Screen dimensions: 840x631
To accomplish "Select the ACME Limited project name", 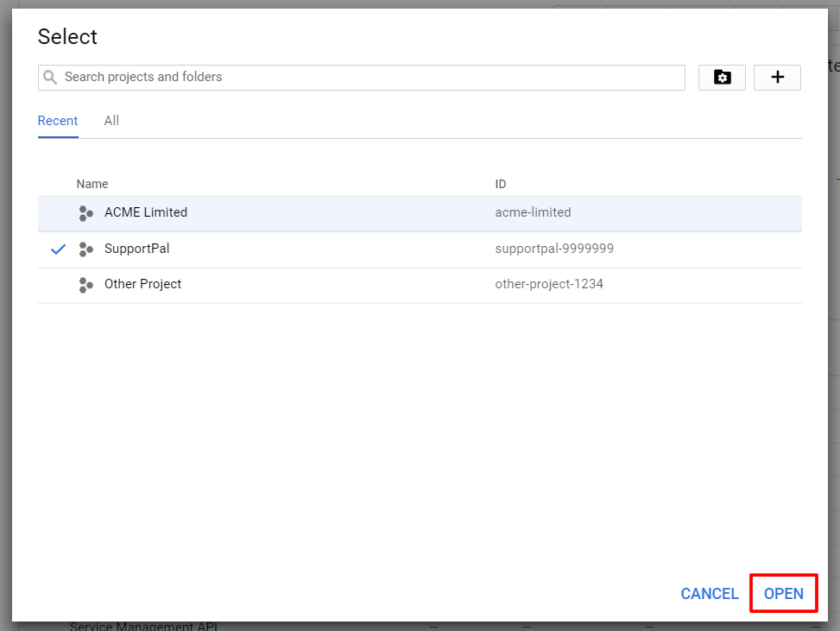I will [146, 212].
